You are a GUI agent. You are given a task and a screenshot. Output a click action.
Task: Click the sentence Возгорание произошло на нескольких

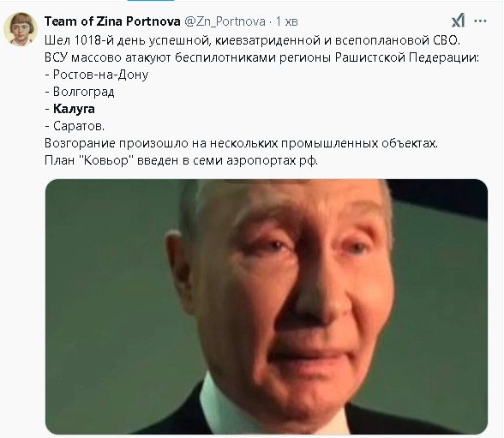241,143
